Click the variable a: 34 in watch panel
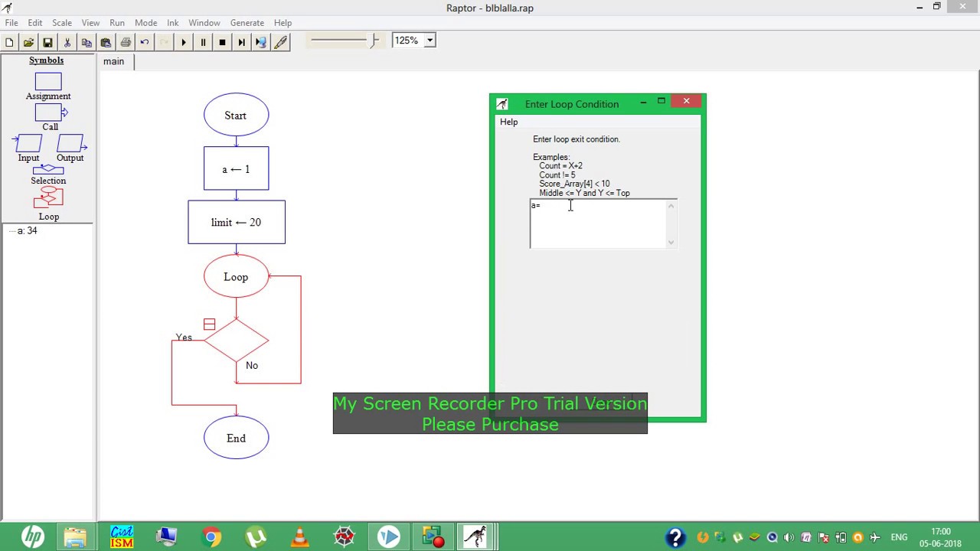 [28, 231]
